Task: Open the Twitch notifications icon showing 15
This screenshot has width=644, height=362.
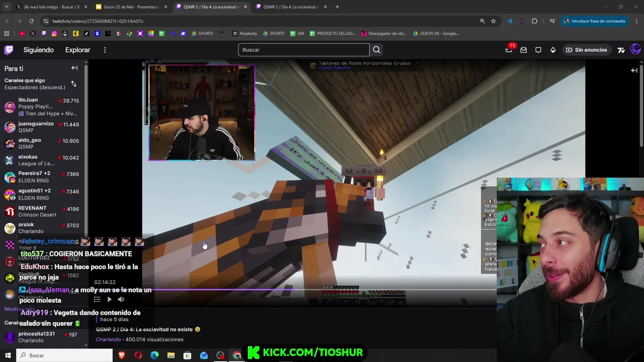Action: [509, 50]
